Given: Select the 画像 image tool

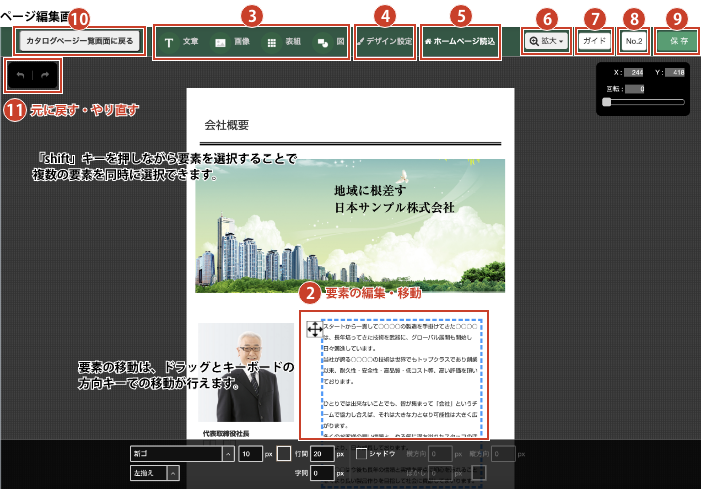Looking at the screenshot, I should point(232,43).
